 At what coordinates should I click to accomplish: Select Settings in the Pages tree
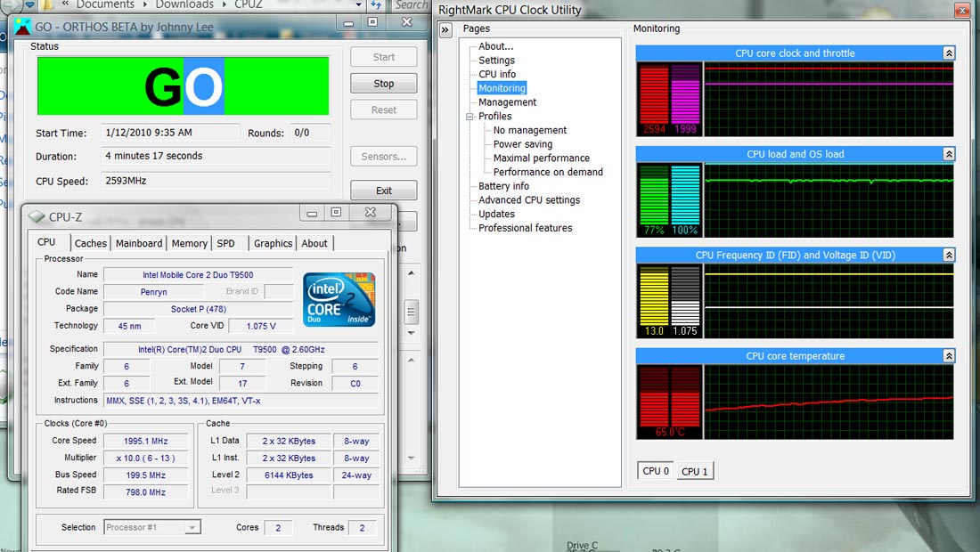497,60
